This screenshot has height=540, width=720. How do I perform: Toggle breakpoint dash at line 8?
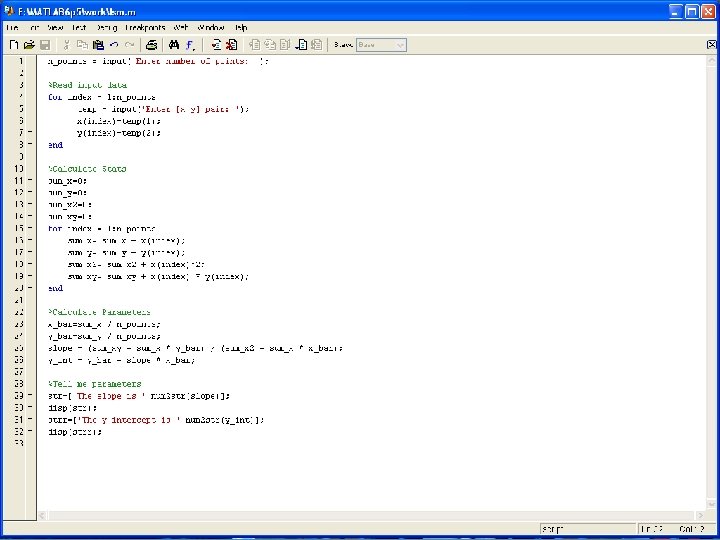point(30,145)
